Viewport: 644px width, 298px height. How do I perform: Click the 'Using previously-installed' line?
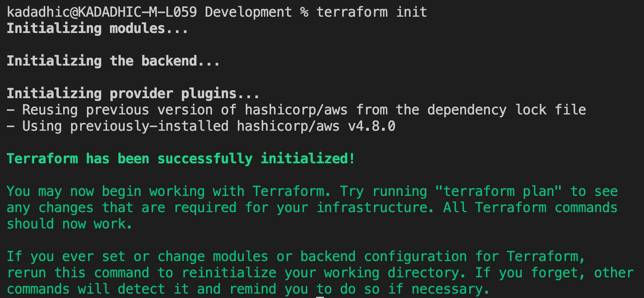[x=201, y=126]
